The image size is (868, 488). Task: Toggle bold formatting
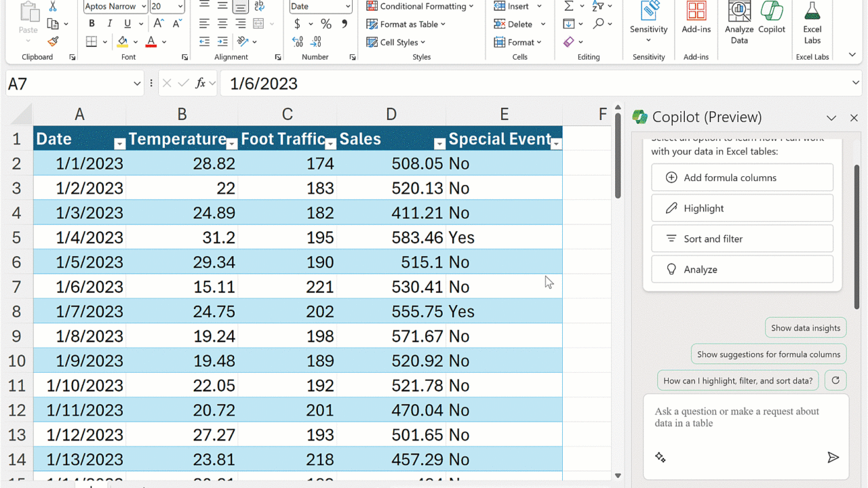coord(92,24)
